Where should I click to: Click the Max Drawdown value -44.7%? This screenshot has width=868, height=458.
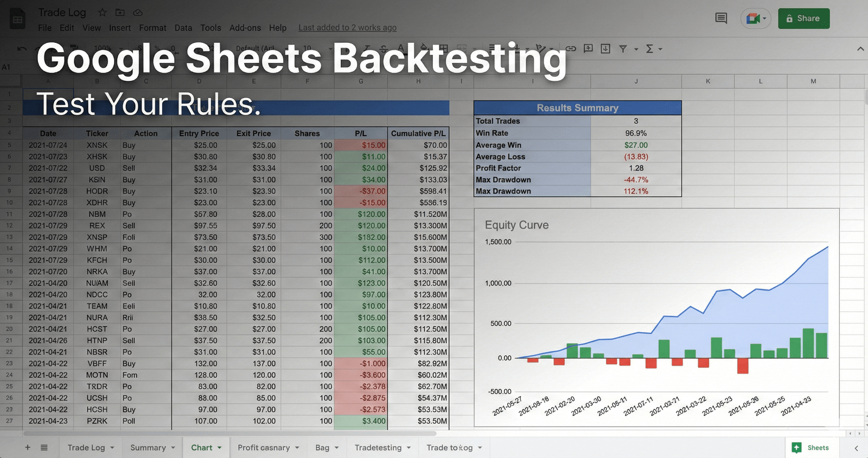tap(636, 179)
